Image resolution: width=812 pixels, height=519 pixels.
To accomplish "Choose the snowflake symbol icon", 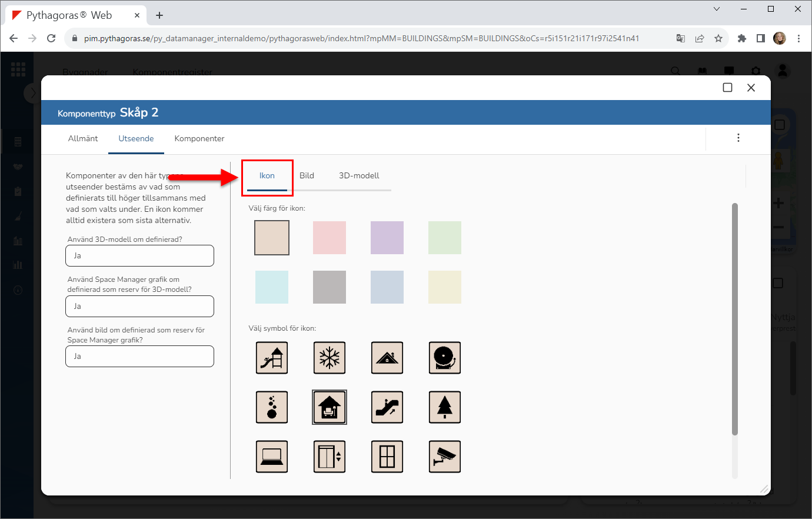I will (x=330, y=358).
